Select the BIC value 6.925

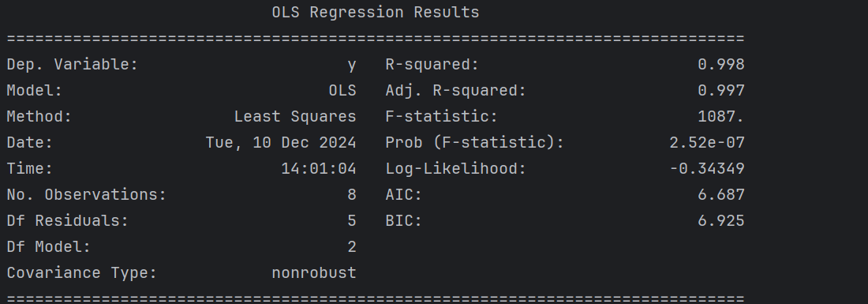pos(720,220)
